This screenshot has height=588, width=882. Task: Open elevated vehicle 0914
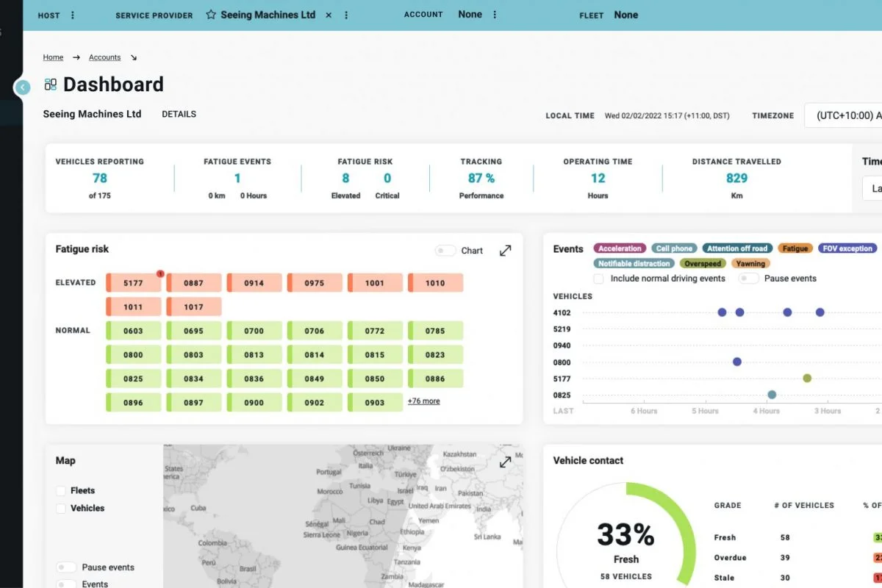254,283
